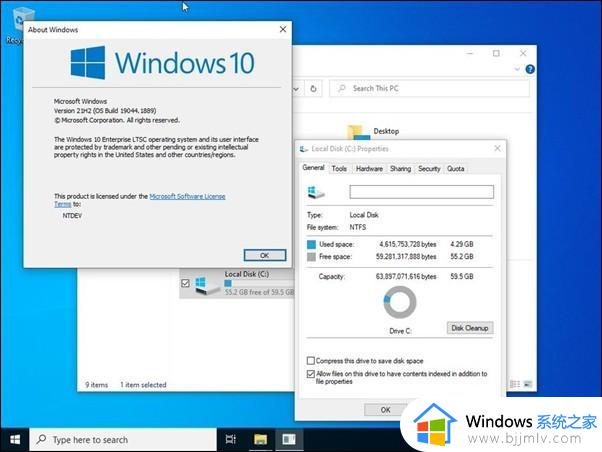Open File Explorer from taskbar

click(x=260, y=439)
